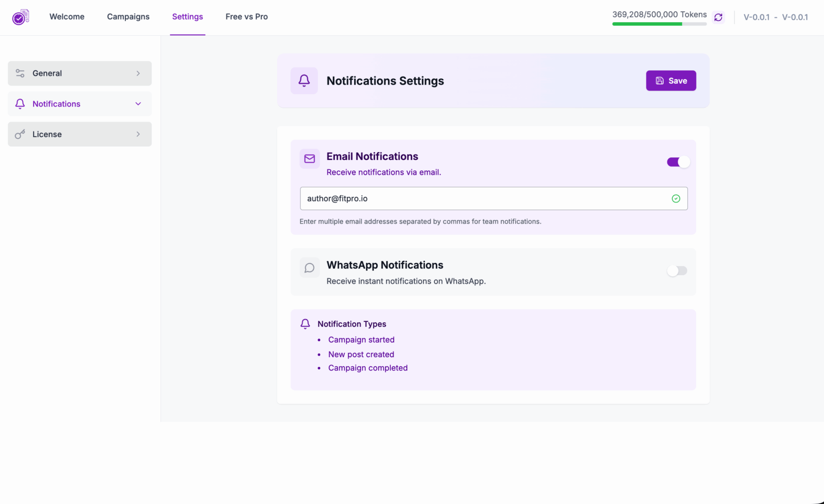Image resolution: width=824 pixels, height=504 pixels.
Task: Click the Notification Types bell icon
Action: point(305,324)
